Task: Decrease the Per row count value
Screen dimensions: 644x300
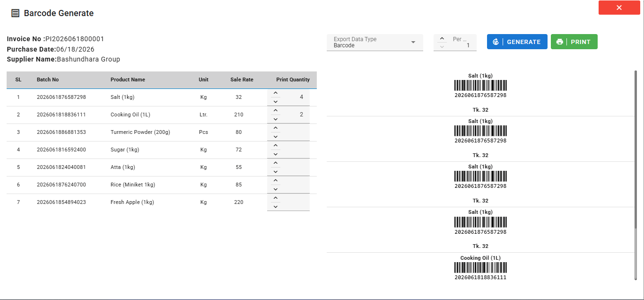Action: point(442,46)
